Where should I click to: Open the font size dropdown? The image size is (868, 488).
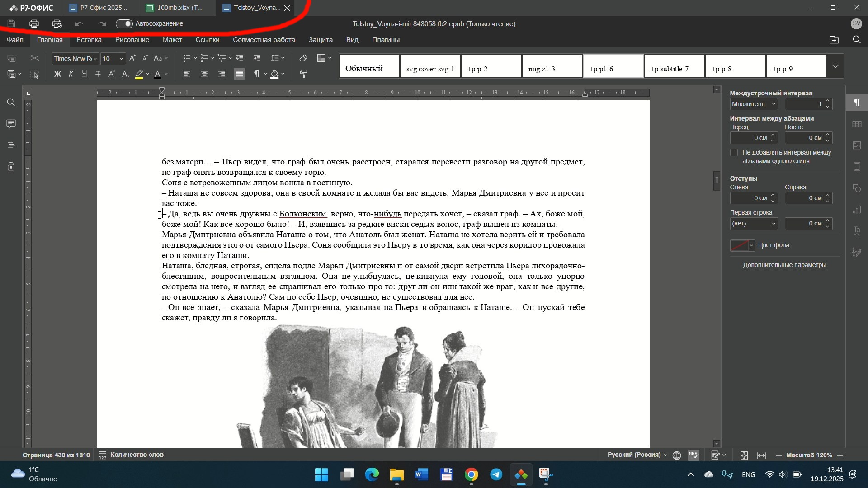click(x=121, y=59)
